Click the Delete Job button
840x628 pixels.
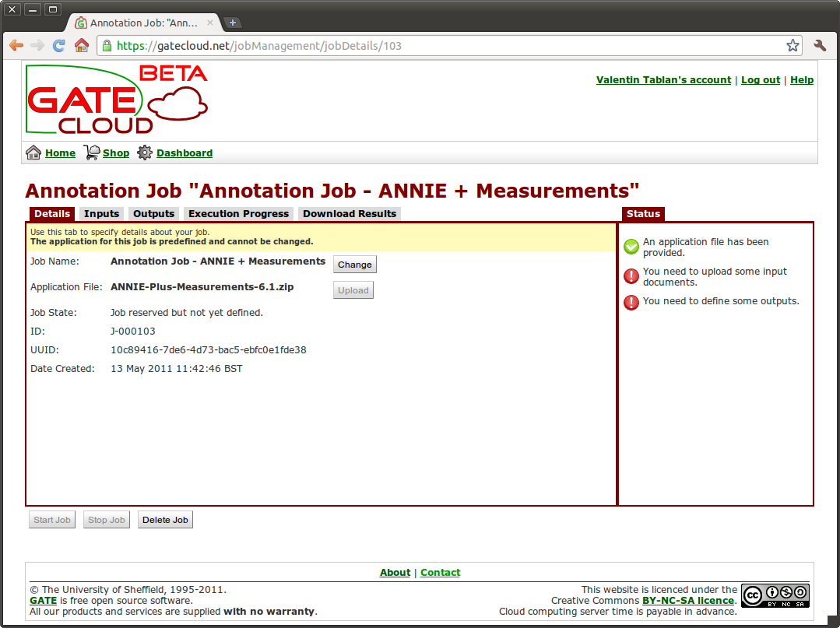tap(165, 520)
